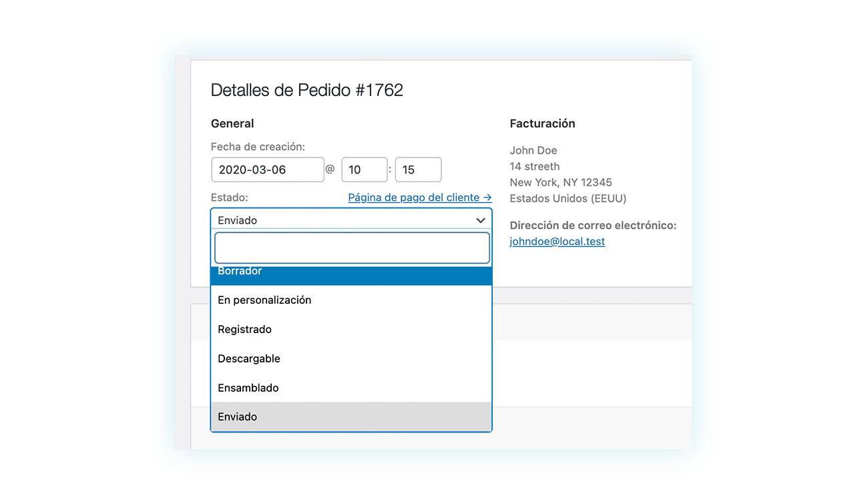This screenshot has height=504, width=868.
Task: Choose Descargable in the status list
Action: click(351, 358)
